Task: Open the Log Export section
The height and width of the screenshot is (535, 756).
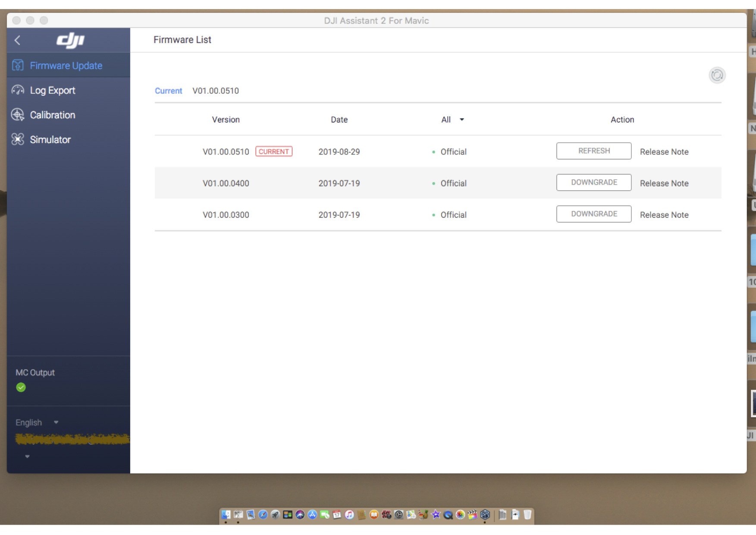Action: click(x=52, y=90)
